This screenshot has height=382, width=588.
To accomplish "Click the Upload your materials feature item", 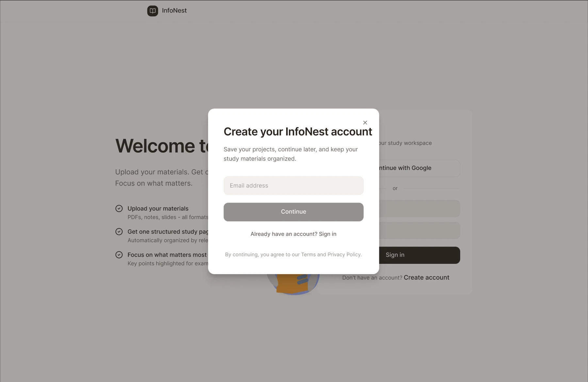I will click(162, 212).
